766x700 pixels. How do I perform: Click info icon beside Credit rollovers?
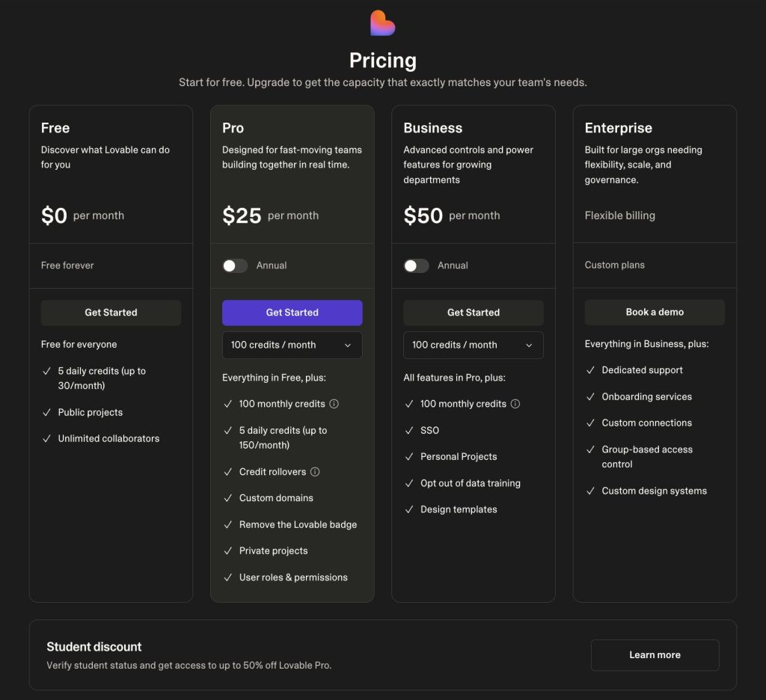(315, 472)
